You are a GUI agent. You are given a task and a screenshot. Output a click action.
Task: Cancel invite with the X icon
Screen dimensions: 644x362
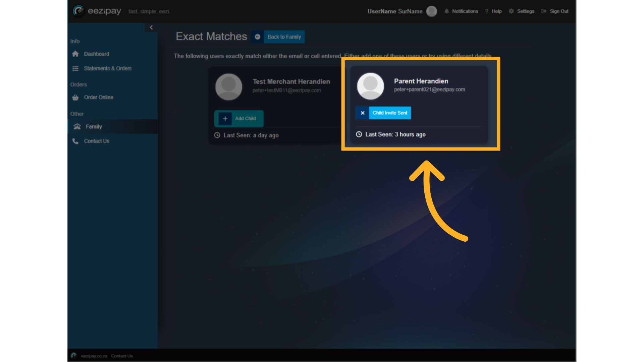(363, 113)
